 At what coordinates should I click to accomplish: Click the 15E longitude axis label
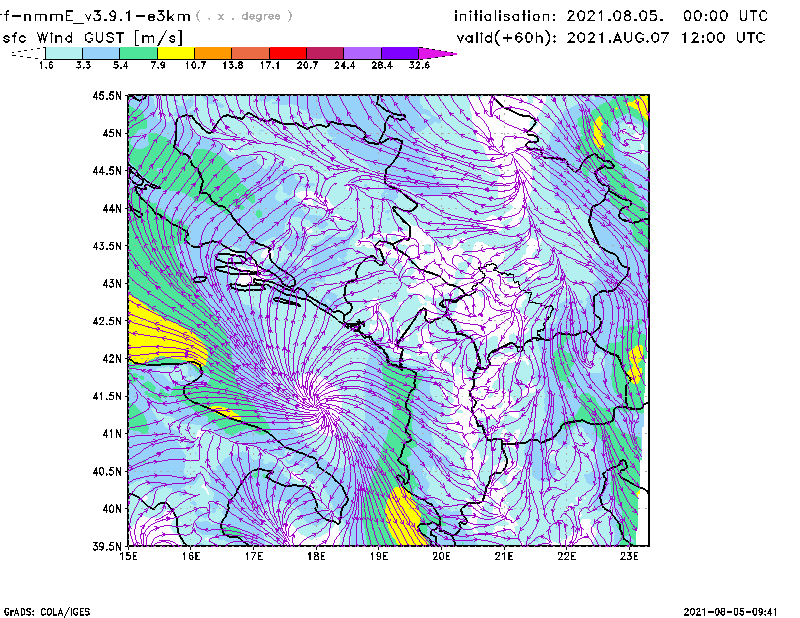coord(128,556)
